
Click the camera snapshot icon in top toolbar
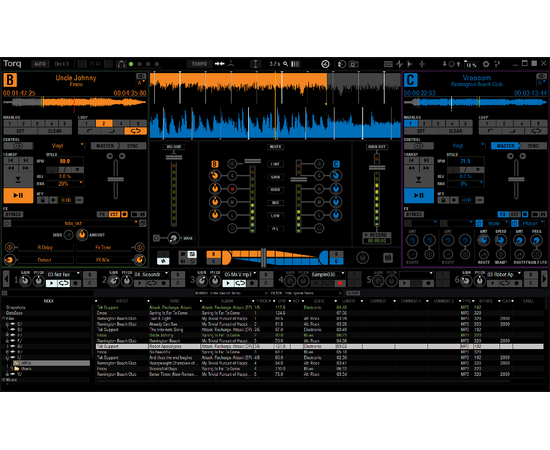point(354,64)
